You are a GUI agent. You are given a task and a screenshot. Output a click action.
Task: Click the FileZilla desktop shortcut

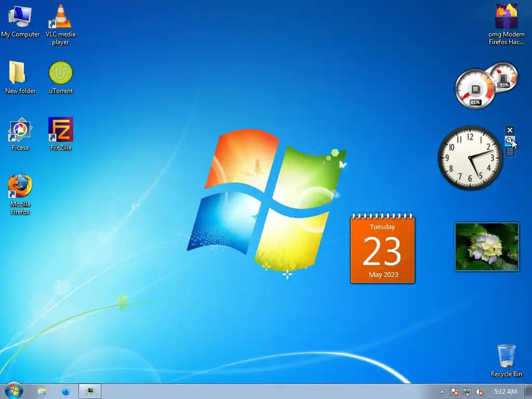point(61,134)
